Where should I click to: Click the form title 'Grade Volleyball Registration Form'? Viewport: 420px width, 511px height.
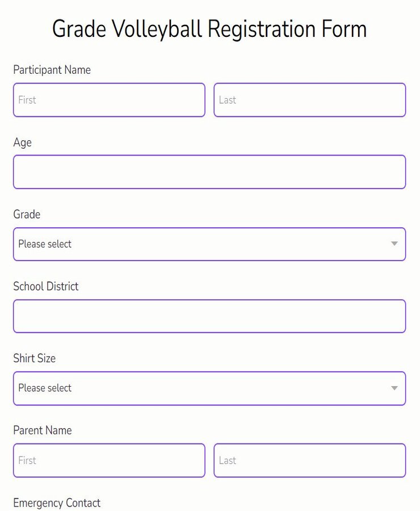(210, 29)
